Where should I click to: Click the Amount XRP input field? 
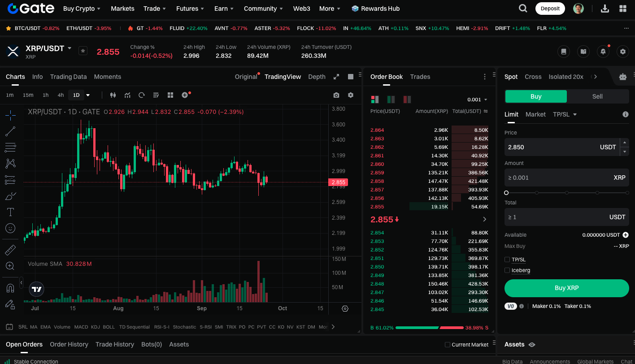[x=567, y=178]
